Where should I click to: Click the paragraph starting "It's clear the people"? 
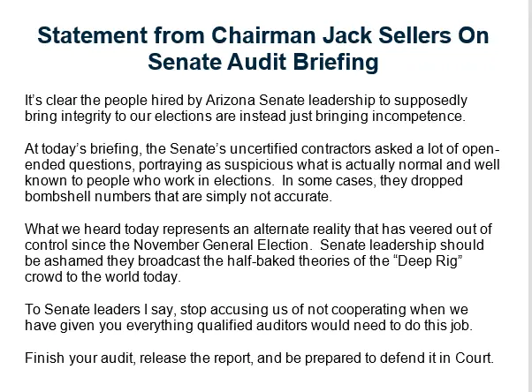point(247,109)
